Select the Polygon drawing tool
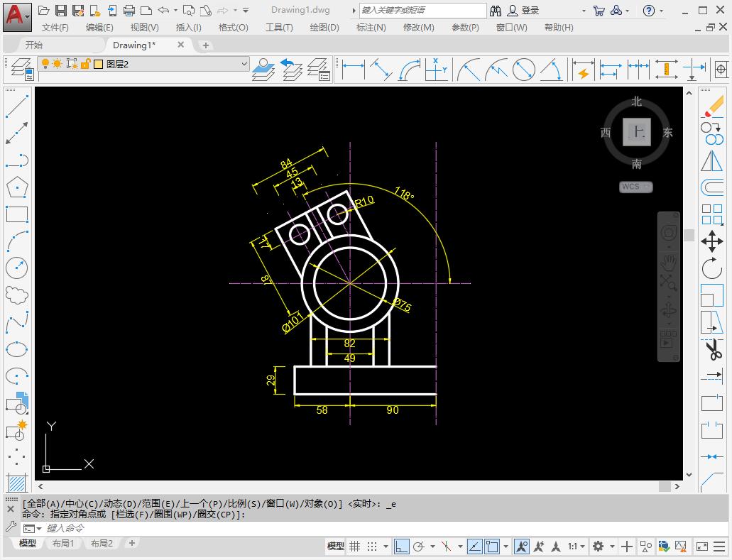 pyautogui.click(x=17, y=187)
